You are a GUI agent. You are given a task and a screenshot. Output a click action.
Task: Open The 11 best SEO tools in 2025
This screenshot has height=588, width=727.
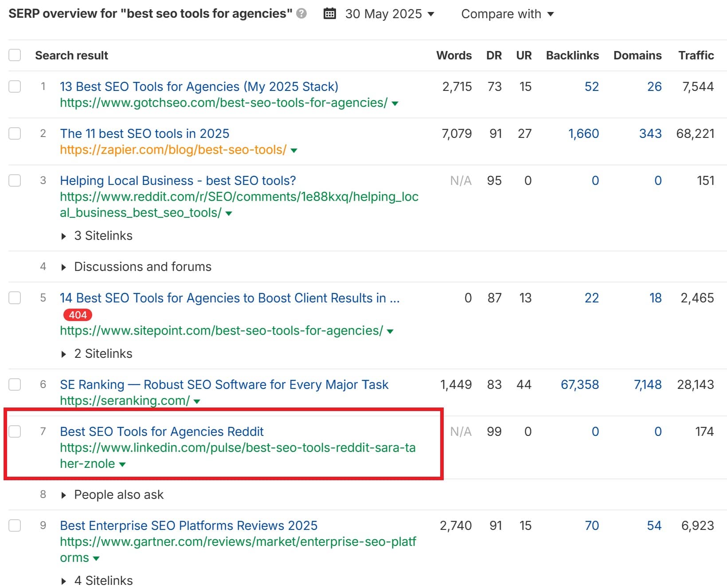pos(145,133)
